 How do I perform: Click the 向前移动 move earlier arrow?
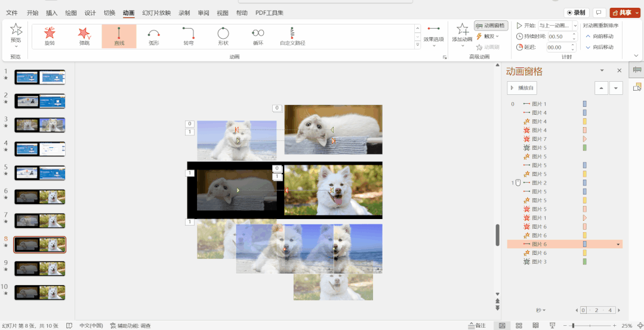tap(599, 36)
